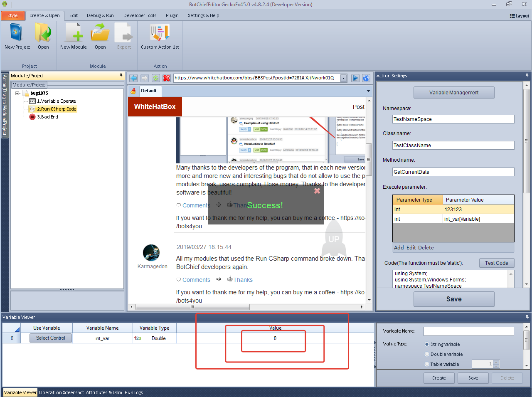This screenshot has height=397, width=532.
Task: Close the Success popup with X
Action: pyautogui.click(x=317, y=191)
